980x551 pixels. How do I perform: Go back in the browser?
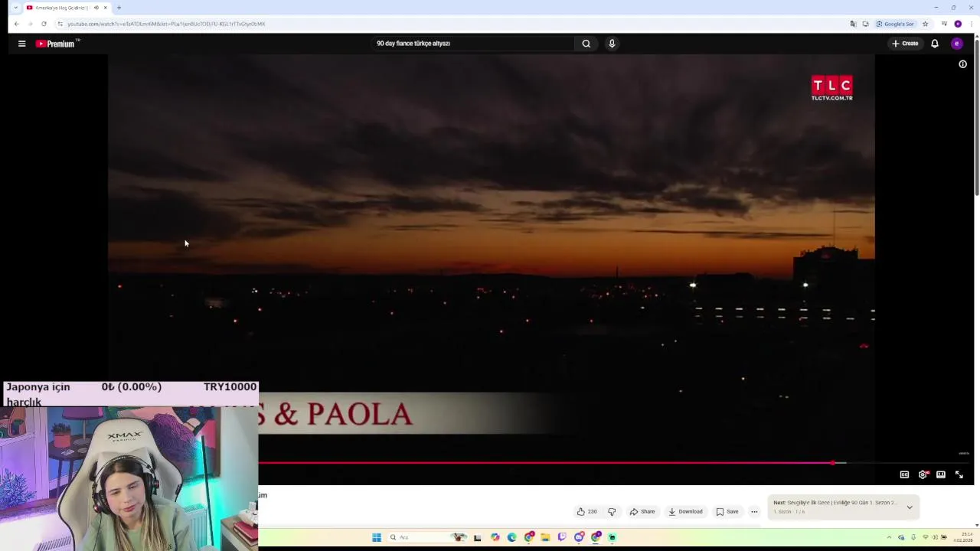(16, 24)
